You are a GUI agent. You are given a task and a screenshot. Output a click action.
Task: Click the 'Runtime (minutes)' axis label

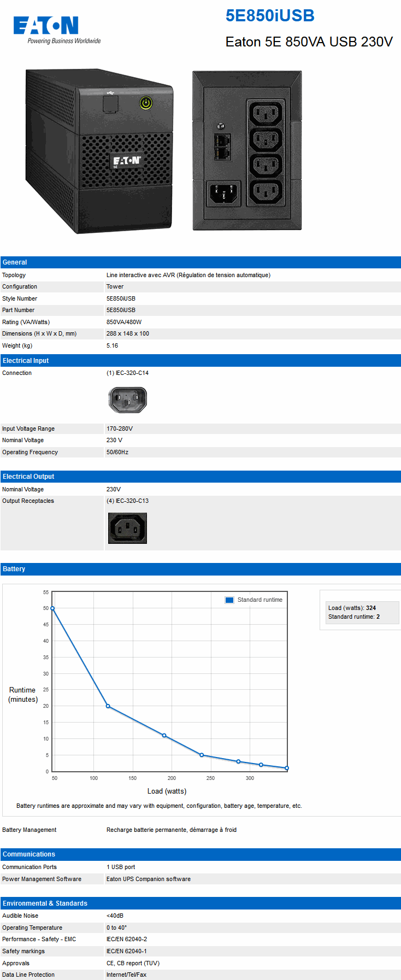click(22, 695)
